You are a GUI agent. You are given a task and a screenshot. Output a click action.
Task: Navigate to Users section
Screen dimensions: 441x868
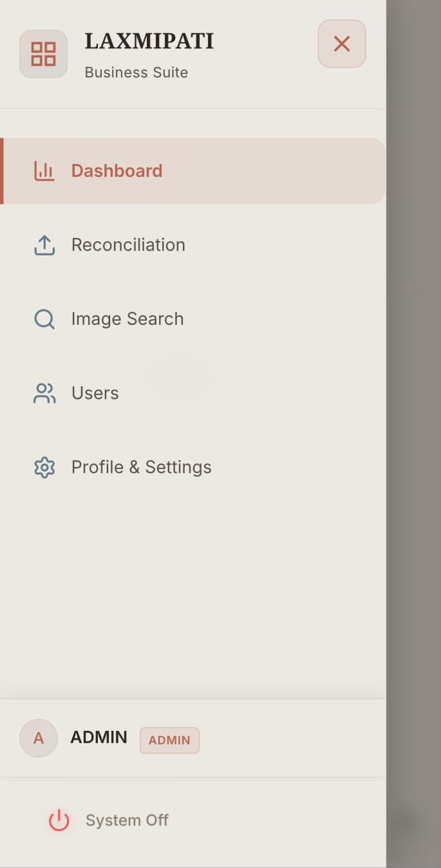click(x=95, y=393)
